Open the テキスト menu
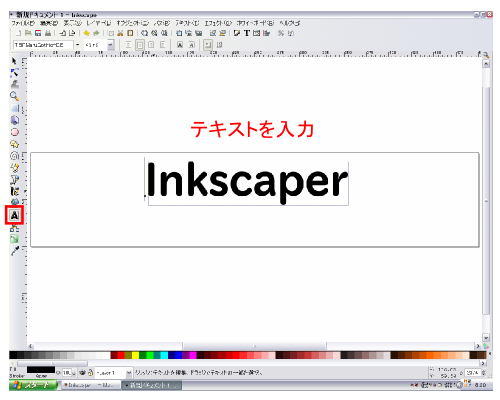 coord(187,23)
